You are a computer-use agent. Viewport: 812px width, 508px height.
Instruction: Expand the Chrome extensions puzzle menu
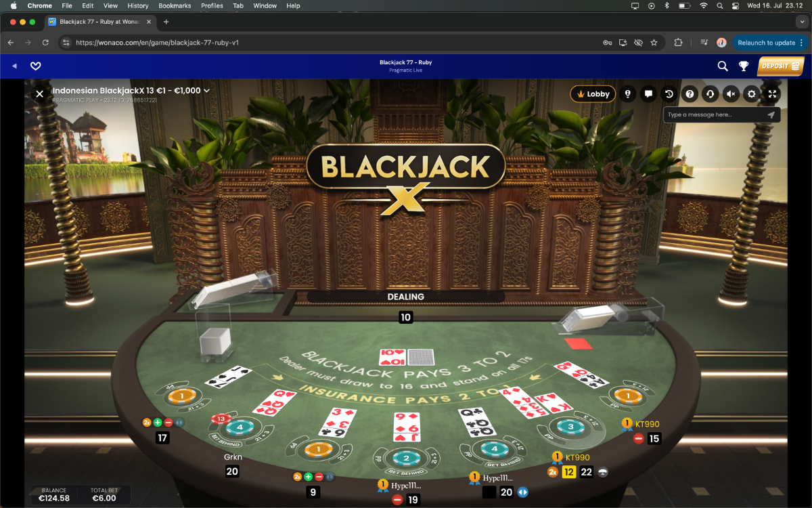pos(678,42)
